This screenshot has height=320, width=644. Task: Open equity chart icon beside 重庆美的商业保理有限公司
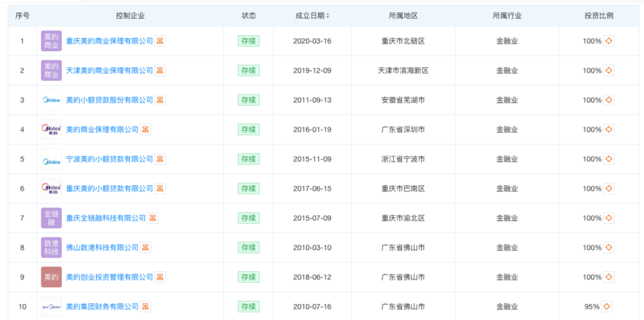(160, 41)
